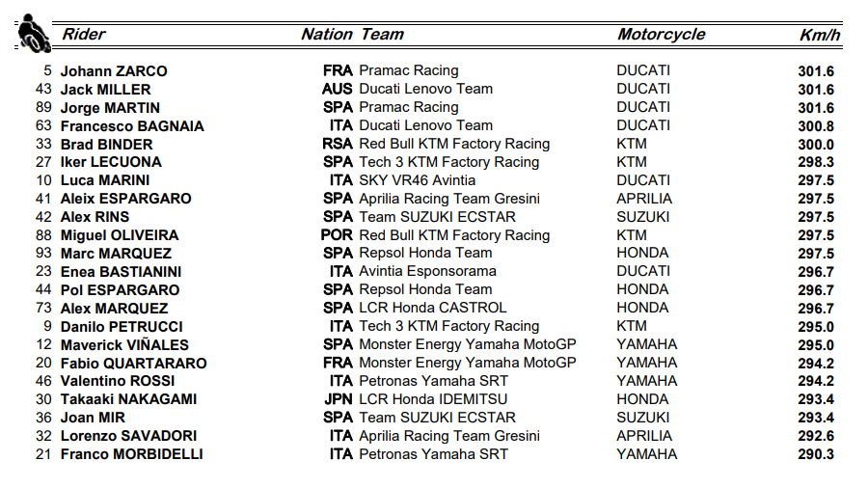This screenshot has width=868, height=488.
Task: Click the Team SUZUKI ECSTAR entry for Alex RINS
Action: [x=437, y=217]
